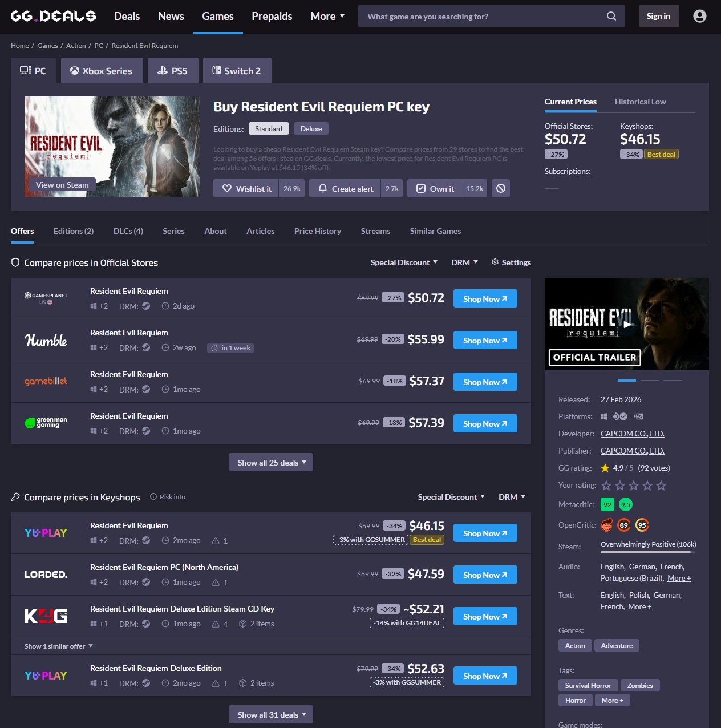721x728 pixels.
Task: Open the CAPCOM developer link
Action: 633,434
